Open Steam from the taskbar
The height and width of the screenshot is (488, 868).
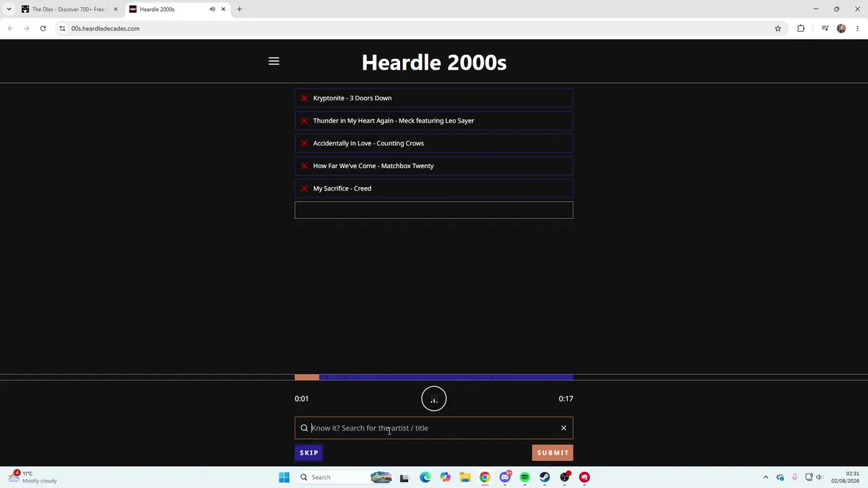point(545,477)
